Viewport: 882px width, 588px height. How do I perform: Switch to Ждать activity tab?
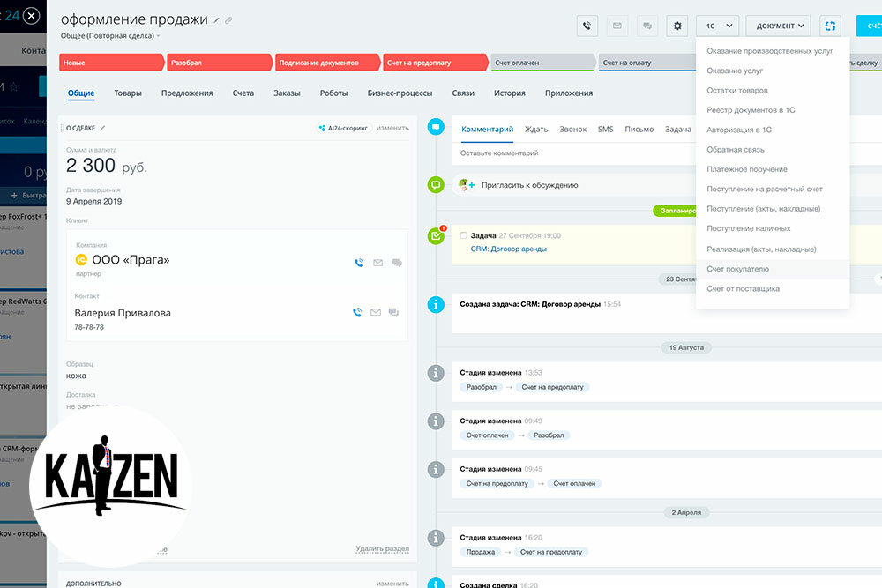click(536, 130)
